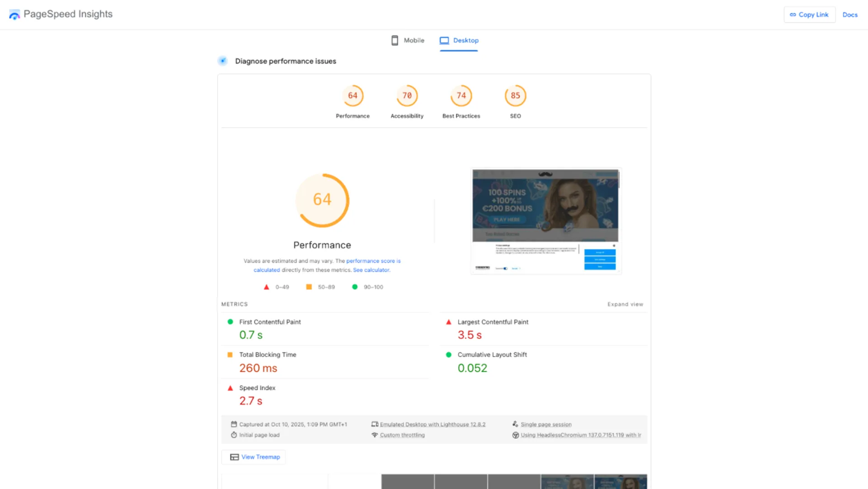Image resolution: width=868 pixels, height=489 pixels.
Task: Expand the metrics view
Action: [x=625, y=304]
